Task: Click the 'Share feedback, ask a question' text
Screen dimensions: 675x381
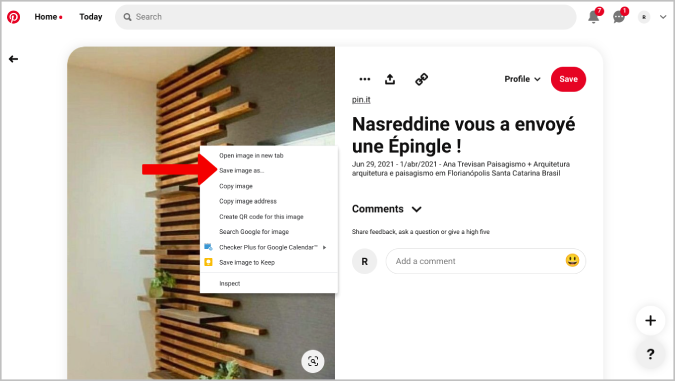Action: (421, 232)
